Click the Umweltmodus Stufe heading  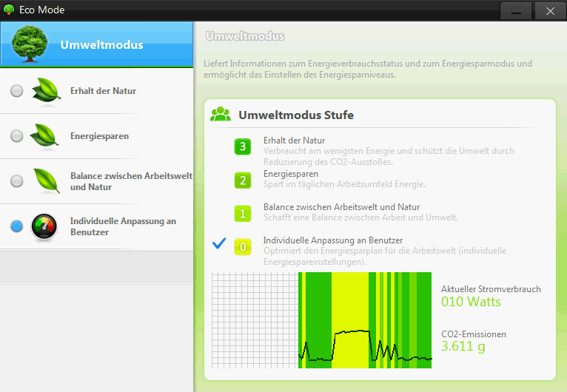tap(296, 115)
